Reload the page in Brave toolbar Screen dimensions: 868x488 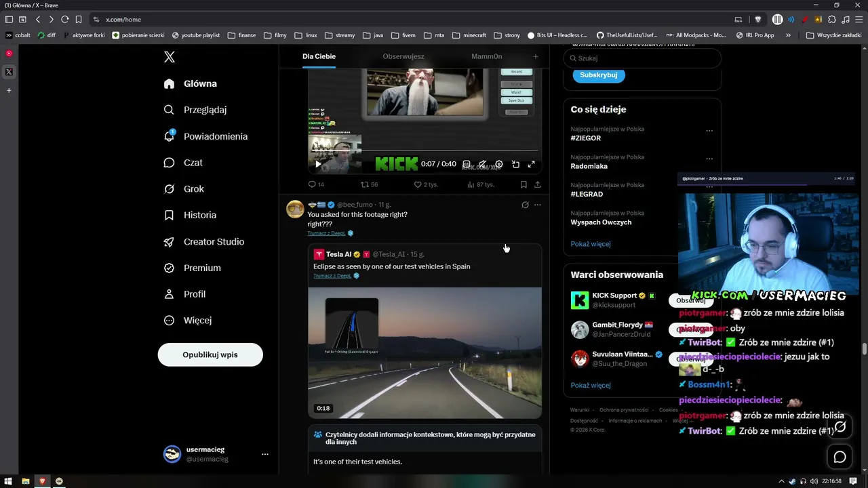pos(64,20)
